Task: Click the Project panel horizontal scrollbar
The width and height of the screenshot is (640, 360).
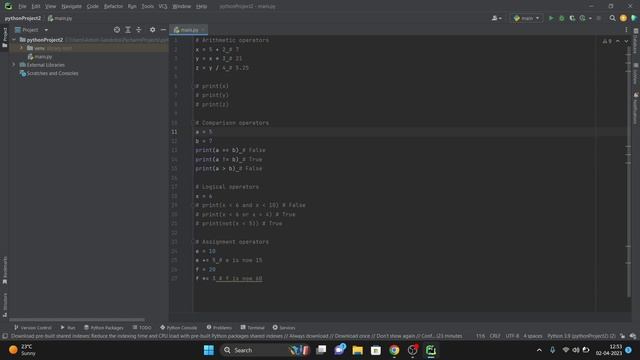Action: coord(77,320)
